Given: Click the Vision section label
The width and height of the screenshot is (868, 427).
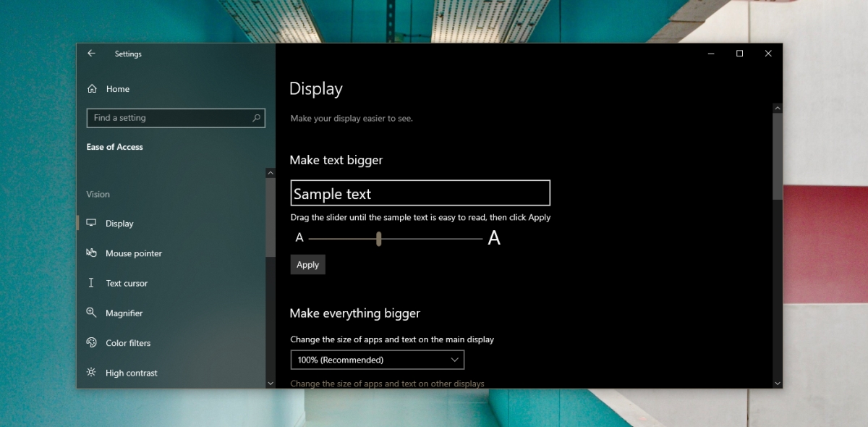Looking at the screenshot, I should pos(98,194).
